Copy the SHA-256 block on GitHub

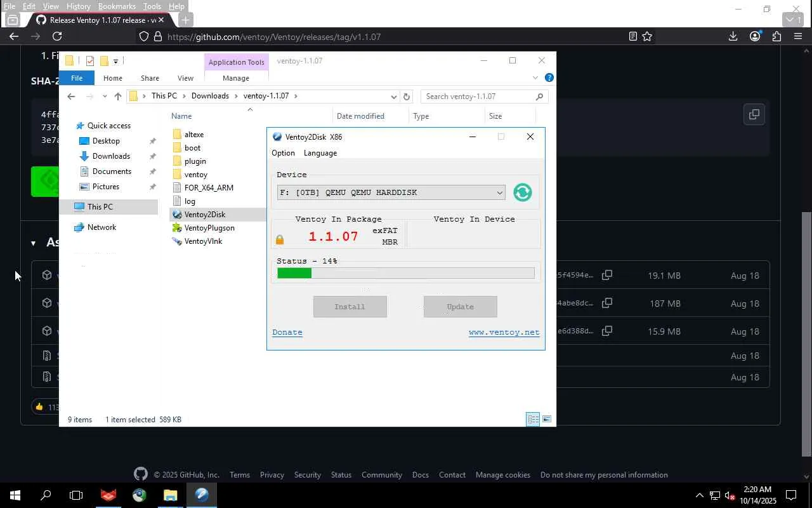[x=754, y=114]
